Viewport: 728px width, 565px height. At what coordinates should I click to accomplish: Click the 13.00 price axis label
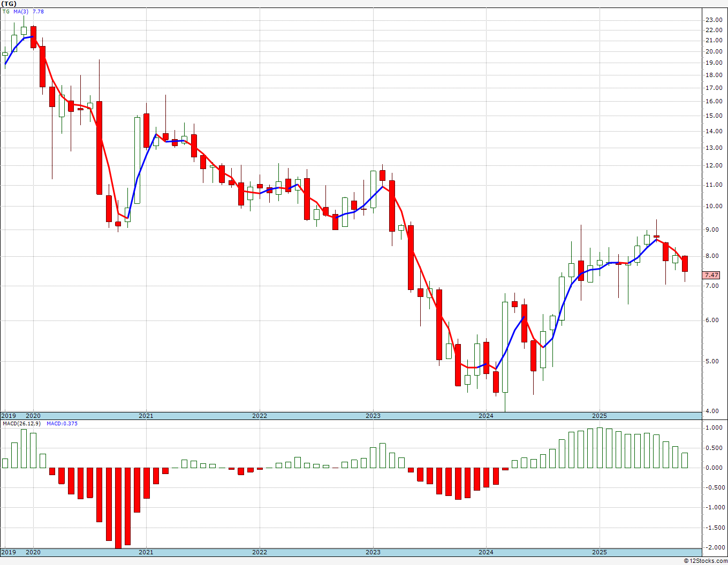(714, 148)
